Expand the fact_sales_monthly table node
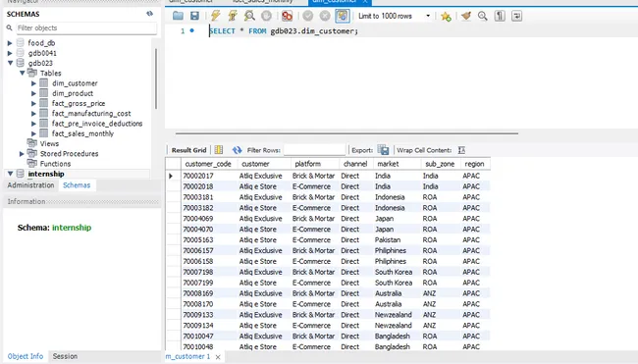 [33, 133]
